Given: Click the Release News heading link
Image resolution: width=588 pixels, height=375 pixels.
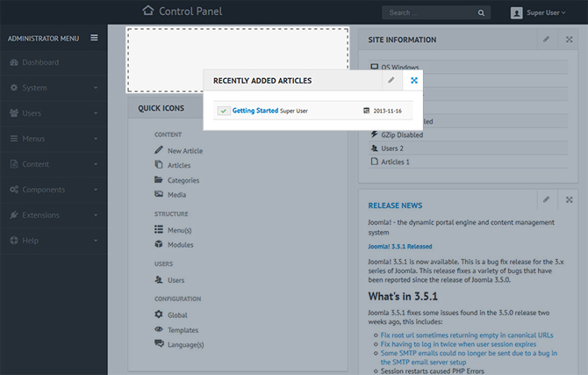Looking at the screenshot, I should tap(395, 206).
